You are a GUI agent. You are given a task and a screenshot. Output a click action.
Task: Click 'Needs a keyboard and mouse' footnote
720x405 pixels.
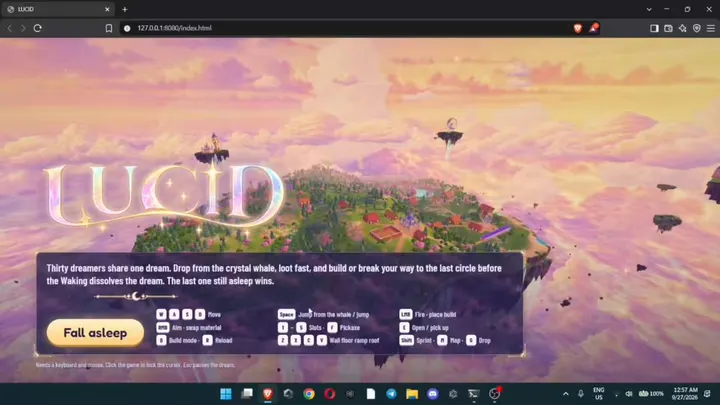[x=135, y=365]
